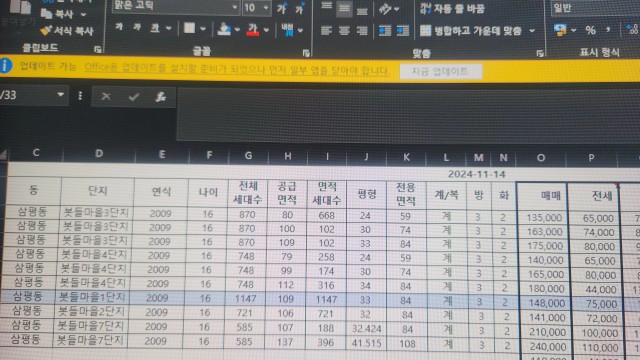Image resolution: width=640 pixels, height=360 pixels.
Task: Click increase indent icon
Action: tap(403, 31)
